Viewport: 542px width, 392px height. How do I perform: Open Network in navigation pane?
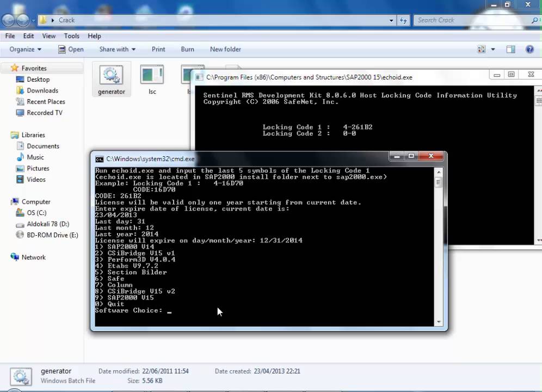coord(33,257)
